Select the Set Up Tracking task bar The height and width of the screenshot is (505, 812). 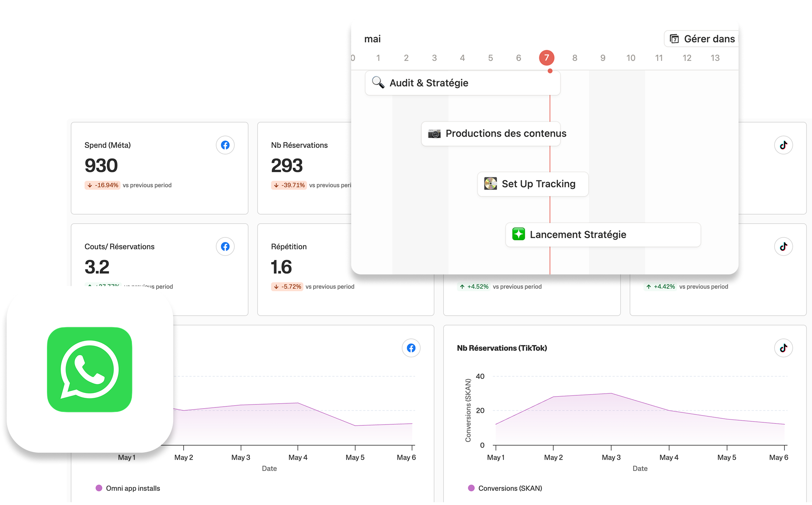point(533,184)
